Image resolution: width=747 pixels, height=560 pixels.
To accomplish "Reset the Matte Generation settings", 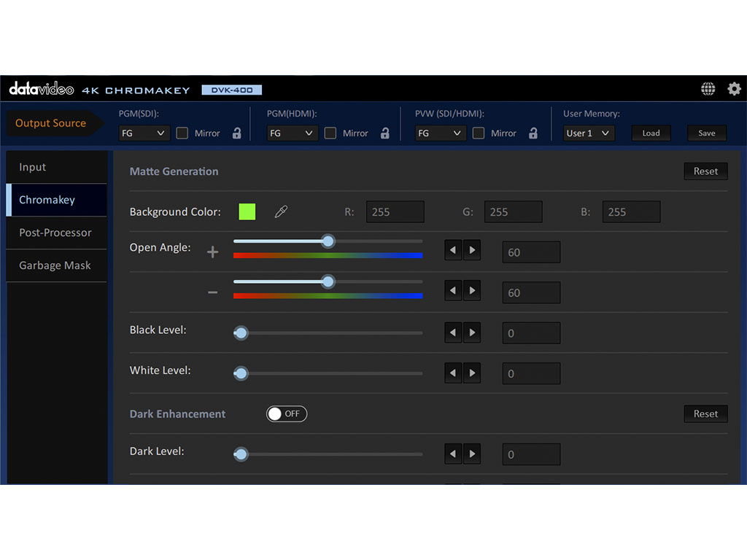I will tap(705, 171).
